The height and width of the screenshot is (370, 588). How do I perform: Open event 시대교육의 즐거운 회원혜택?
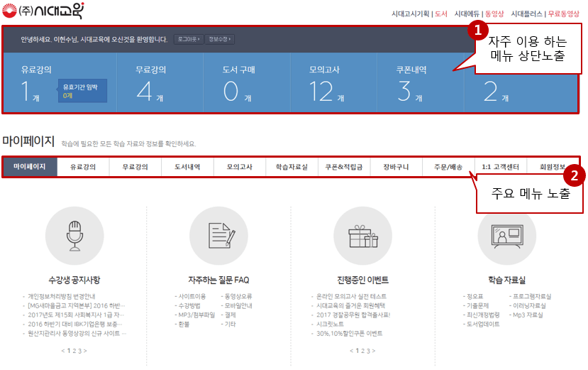click(x=350, y=306)
